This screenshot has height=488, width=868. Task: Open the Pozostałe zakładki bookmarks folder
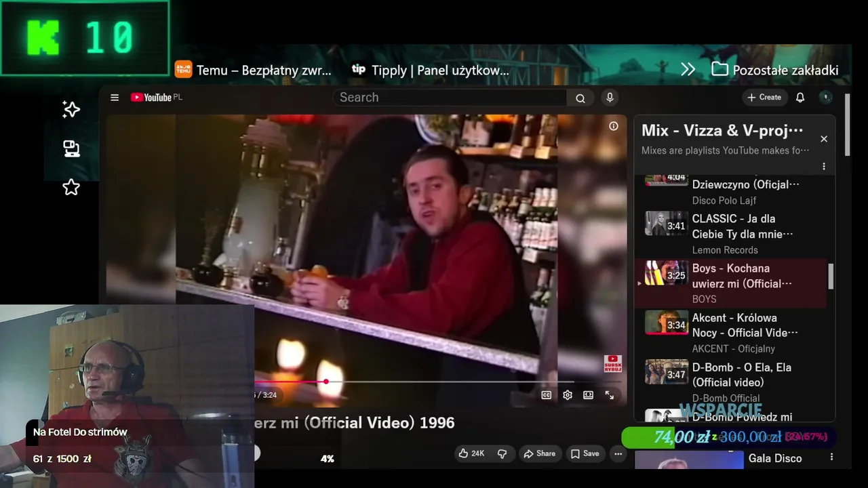[775, 70]
